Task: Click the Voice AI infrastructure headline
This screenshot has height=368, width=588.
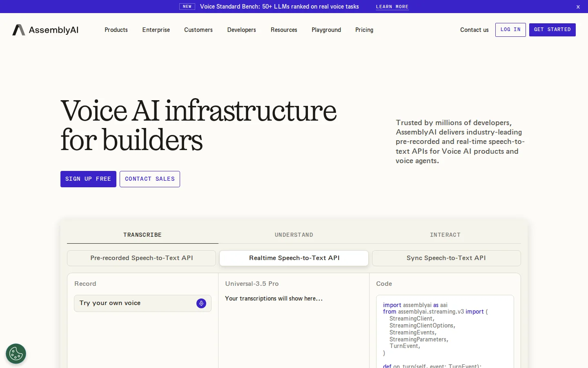Action: pyautogui.click(x=198, y=125)
